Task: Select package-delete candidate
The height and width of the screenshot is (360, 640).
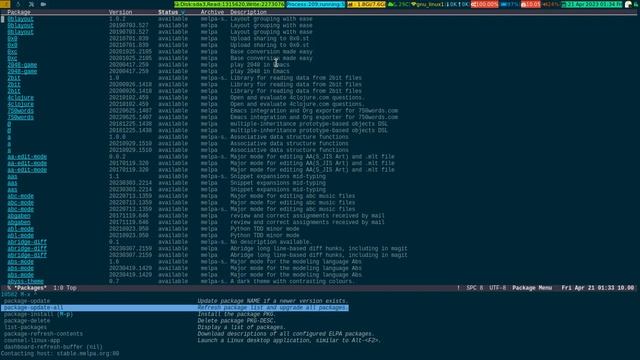Action: coord(27,321)
